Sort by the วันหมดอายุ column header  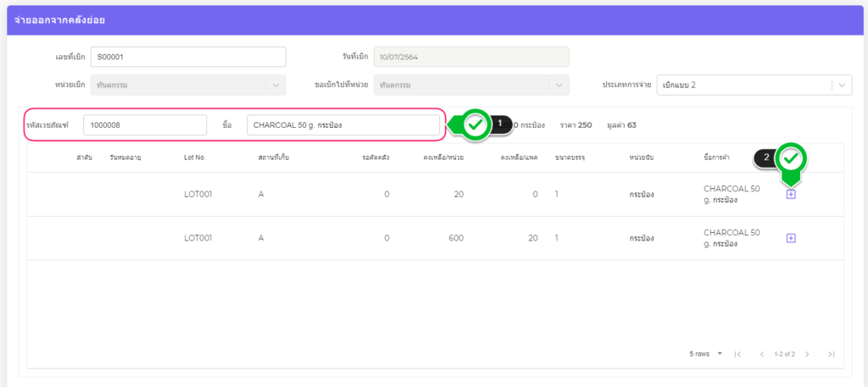point(125,158)
